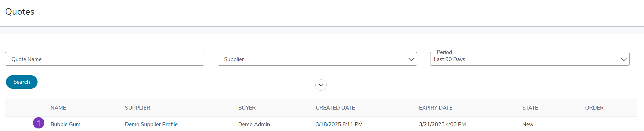Open the Bubble Gum quote
The height and width of the screenshot is (131, 644).
tap(65, 124)
